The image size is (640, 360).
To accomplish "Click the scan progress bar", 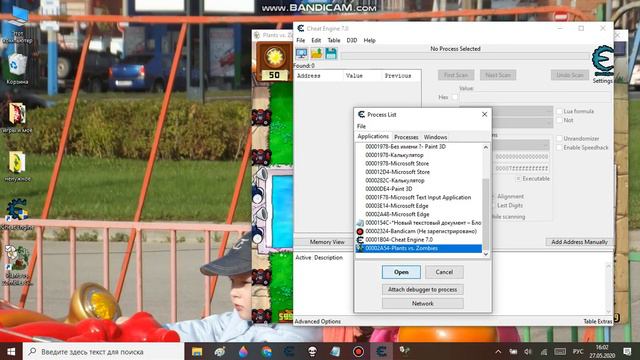I will pos(465,56).
